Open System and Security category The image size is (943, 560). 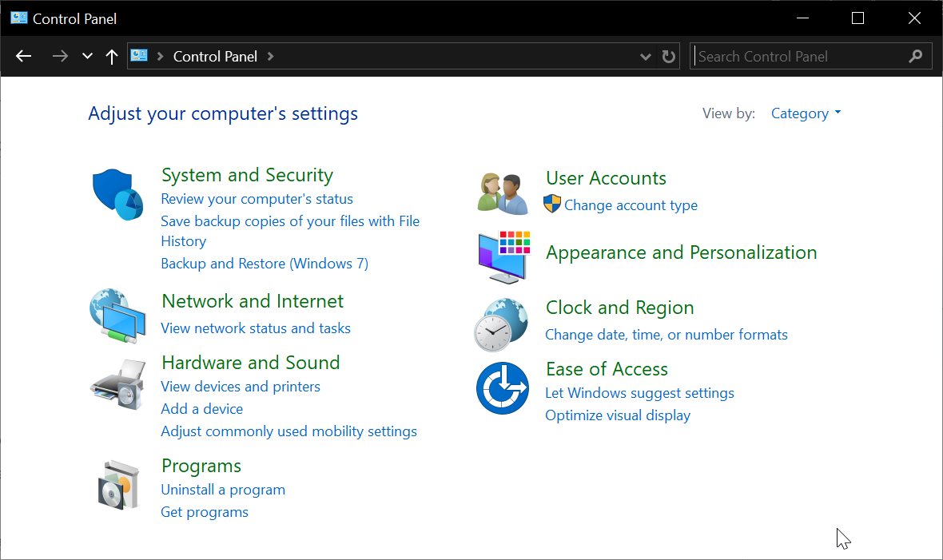click(x=247, y=175)
